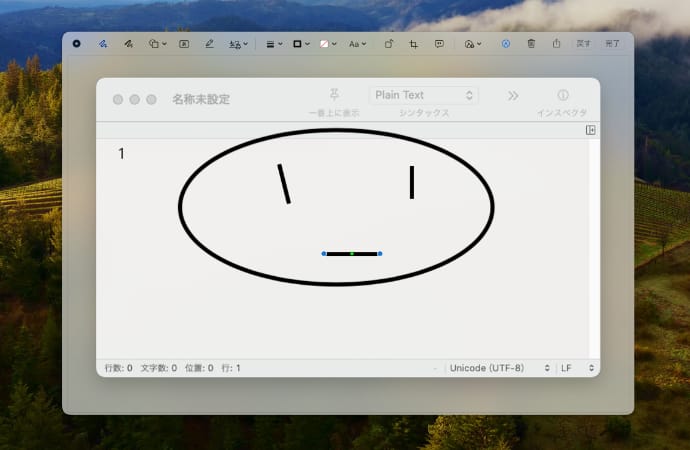
Task: Open the Plain Text syntax dropdown
Action: 424,95
